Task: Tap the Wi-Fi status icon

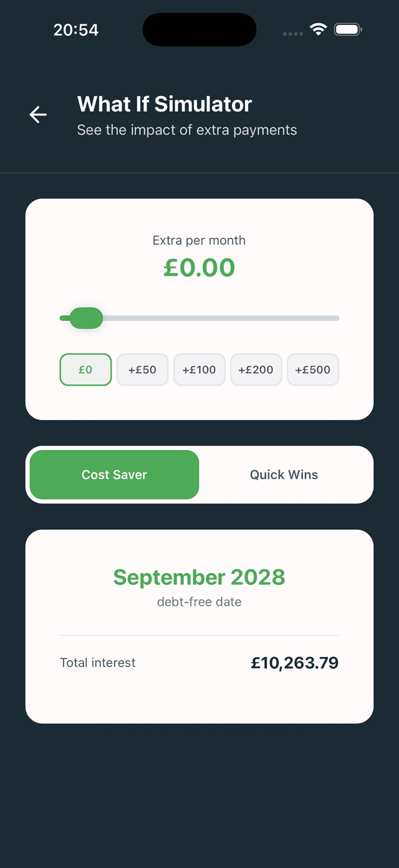Action: (x=319, y=29)
